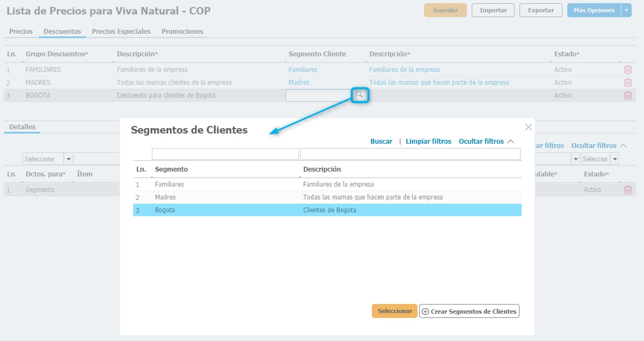The image size is (644, 341).
Task: Click the magnifier search icon in BOGOTA row
Action: (x=360, y=95)
